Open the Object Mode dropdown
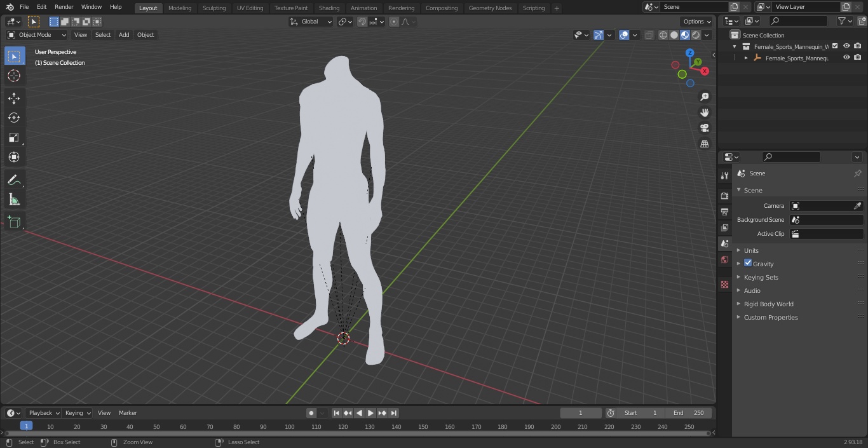 37,35
